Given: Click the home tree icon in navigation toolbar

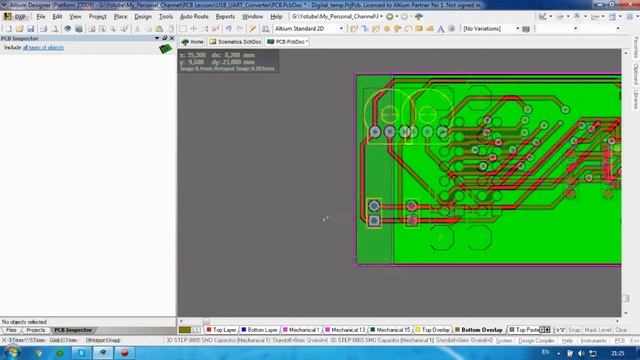Looking at the screenshot, I should click(418, 17).
